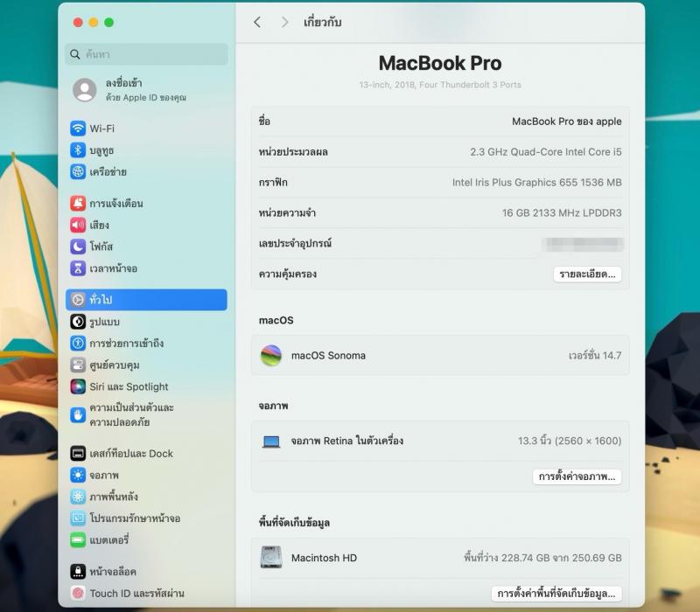Image resolution: width=700 pixels, height=612 pixels.
Task: Click การตั้งค่าพื้นที่จัดเก็บข้อมูล... storage settings button
Action: (x=556, y=594)
